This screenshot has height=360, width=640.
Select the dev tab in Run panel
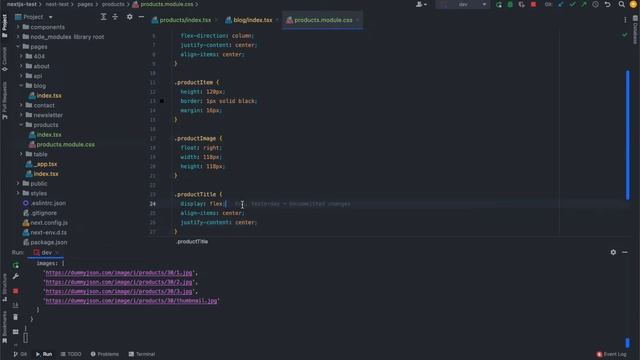tap(46, 253)
